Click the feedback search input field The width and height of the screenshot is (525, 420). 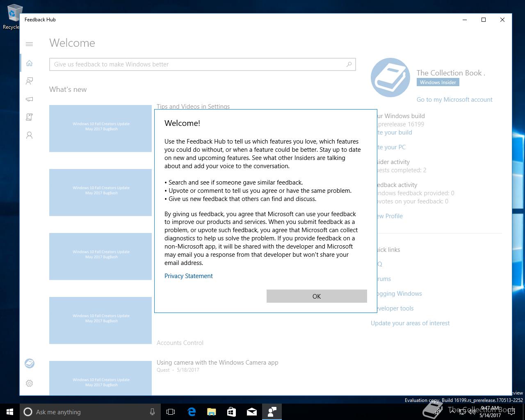coord(202,64)
